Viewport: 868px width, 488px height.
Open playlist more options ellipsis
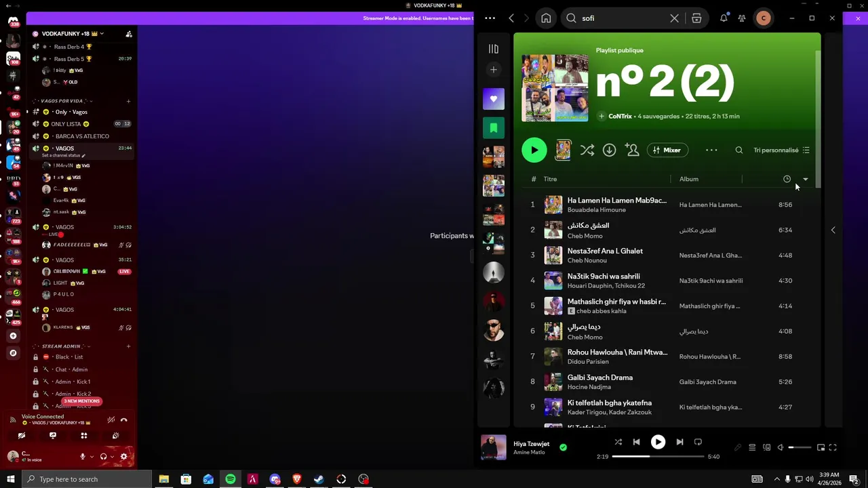pyautogui.click(x=711, y=150)
